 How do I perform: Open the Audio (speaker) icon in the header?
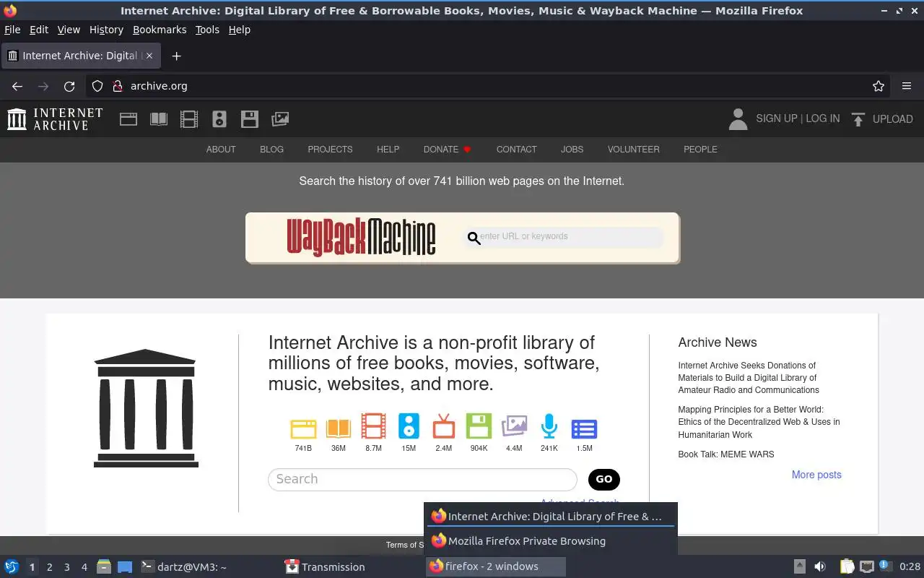click(219, 119)
